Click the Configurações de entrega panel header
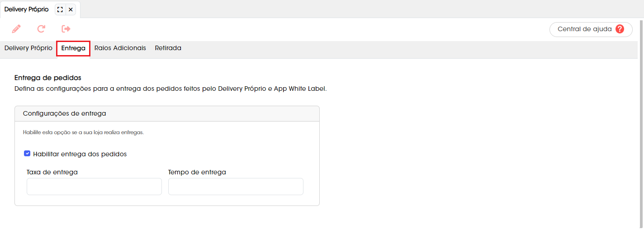Screen dimensions: 644x229 [x=167, y=113]
